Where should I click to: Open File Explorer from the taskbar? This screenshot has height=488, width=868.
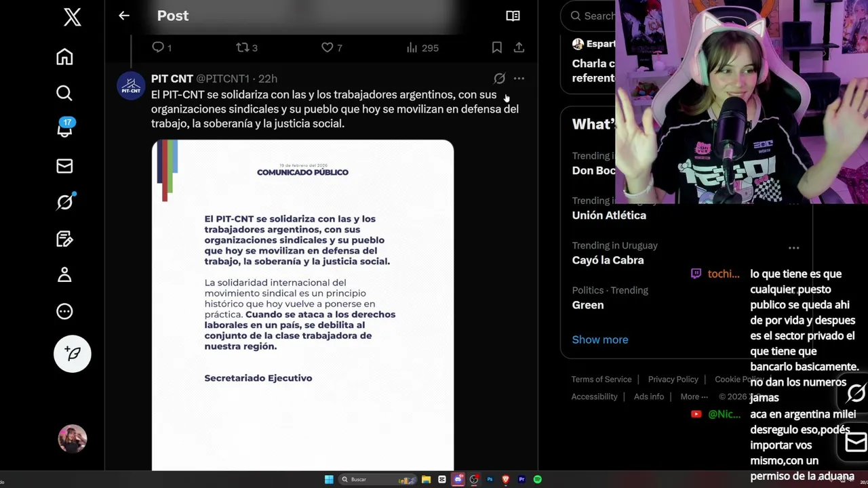(x=426, y=479)
